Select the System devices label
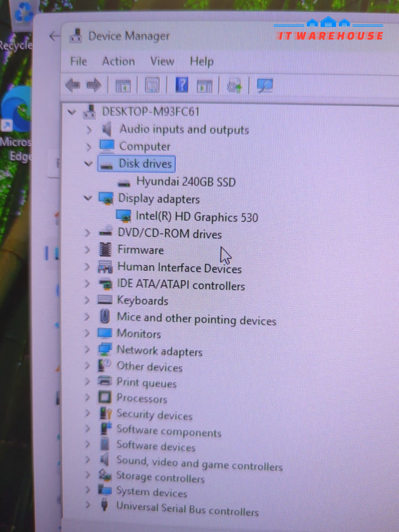Screen dimensions: 399x532 (152, 492)
